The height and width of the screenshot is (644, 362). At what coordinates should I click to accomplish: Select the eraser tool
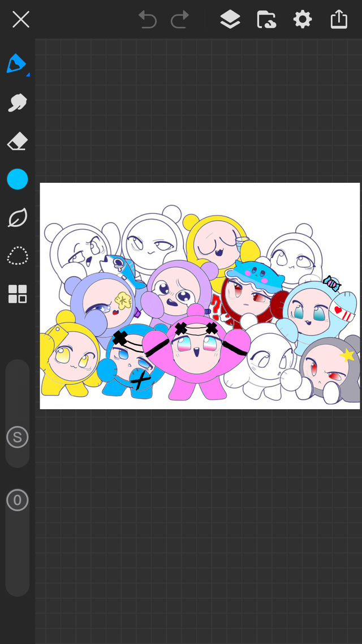pyautogui.click(x=18, y=141)
